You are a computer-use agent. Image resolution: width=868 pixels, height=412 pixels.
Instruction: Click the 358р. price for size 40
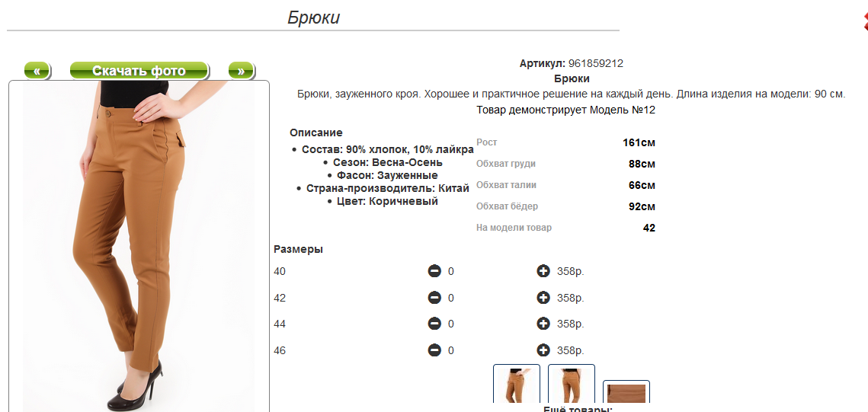[x=571, y=272]
